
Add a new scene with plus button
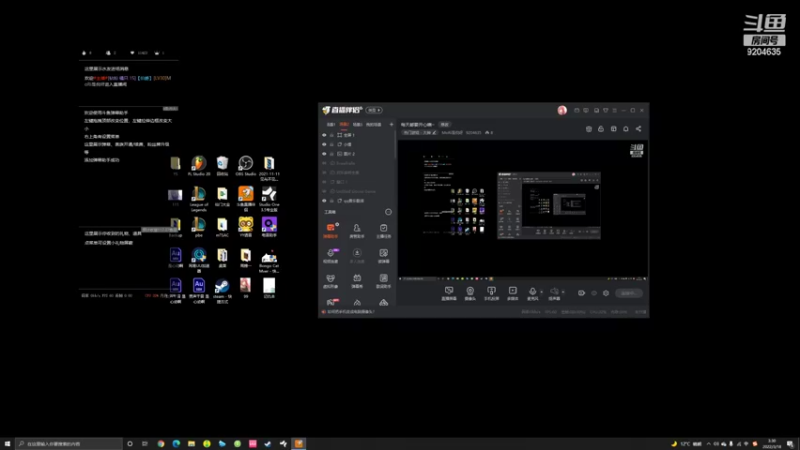click(391, 124)
